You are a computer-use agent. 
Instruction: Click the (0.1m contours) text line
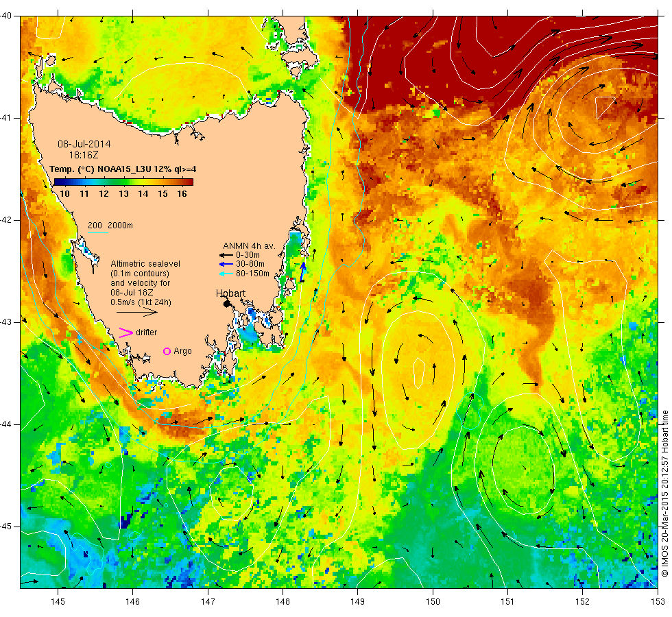click(140, 274)
